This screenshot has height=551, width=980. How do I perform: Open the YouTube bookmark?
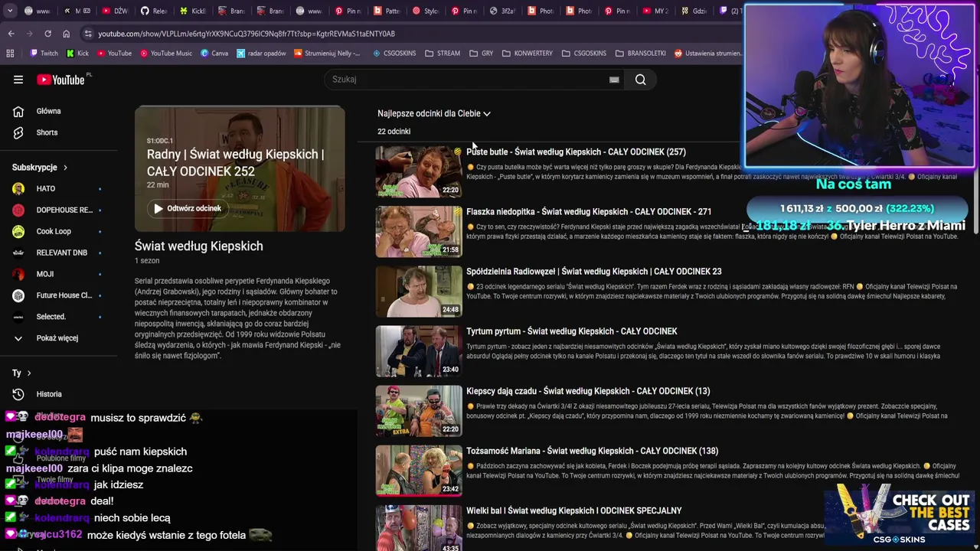[x=113, y=54]
